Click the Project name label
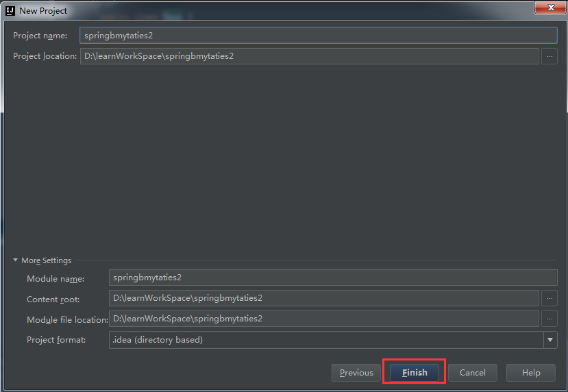Screen dimensions: 568x392 (40, 36)
